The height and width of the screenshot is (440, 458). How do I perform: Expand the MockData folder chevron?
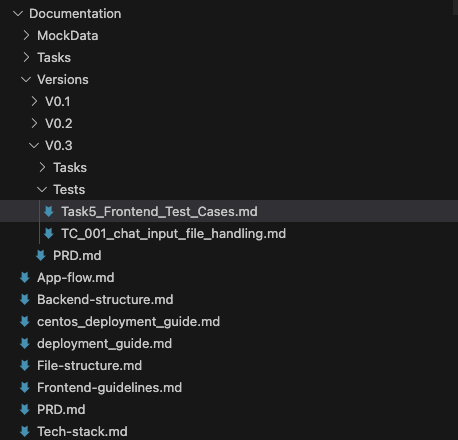(x=26, y=35)
